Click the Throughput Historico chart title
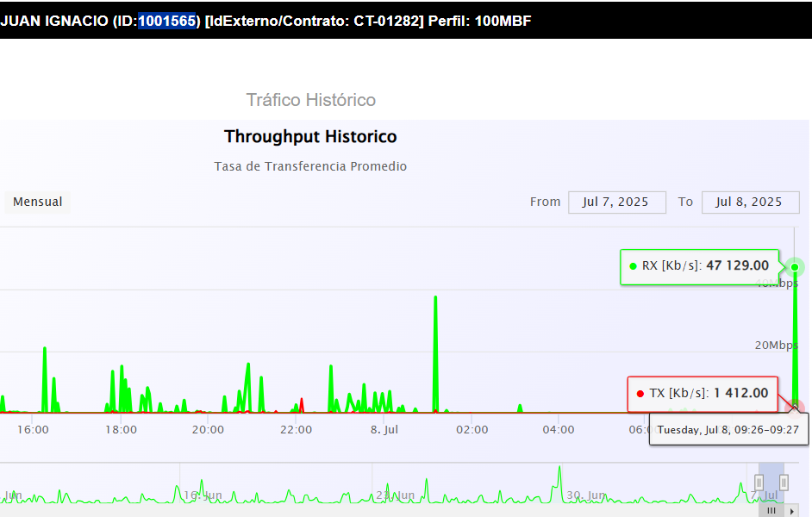The width and height of the screenshot is (812, 517). [x=310, y=137]
